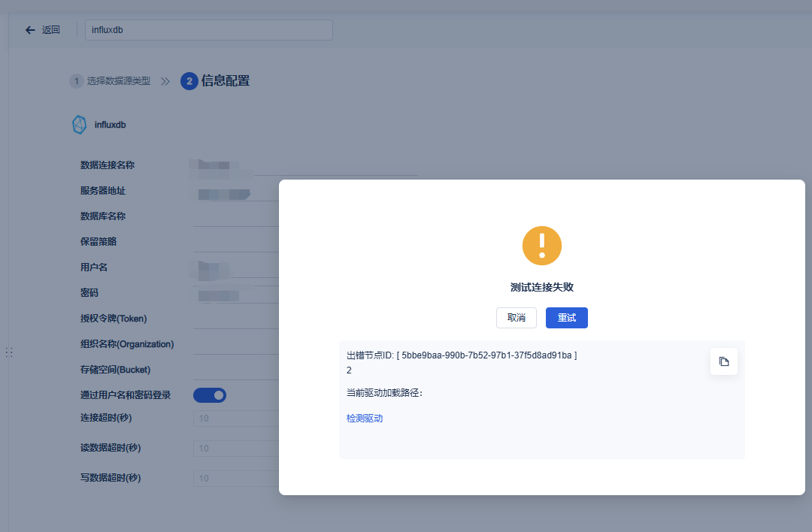Viewport: 812px width, 532px height.
Task: Click the 数据连接名称 label
Action: click(108, 165)
